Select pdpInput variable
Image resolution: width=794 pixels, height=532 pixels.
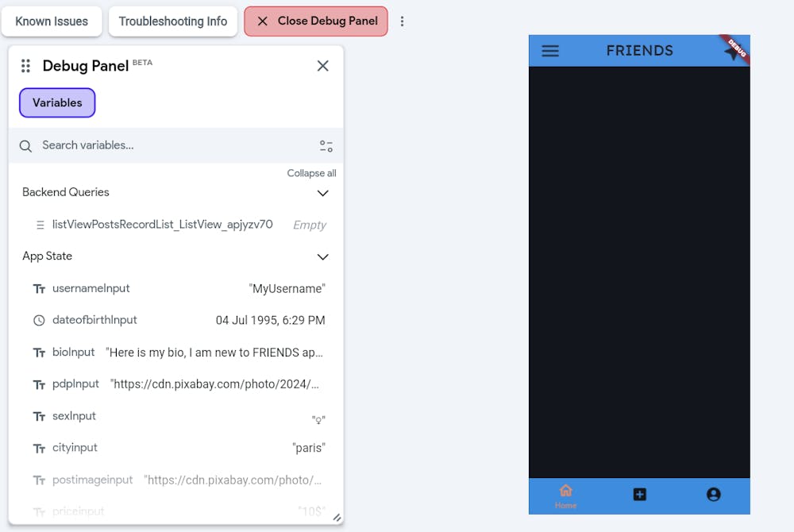175,384
